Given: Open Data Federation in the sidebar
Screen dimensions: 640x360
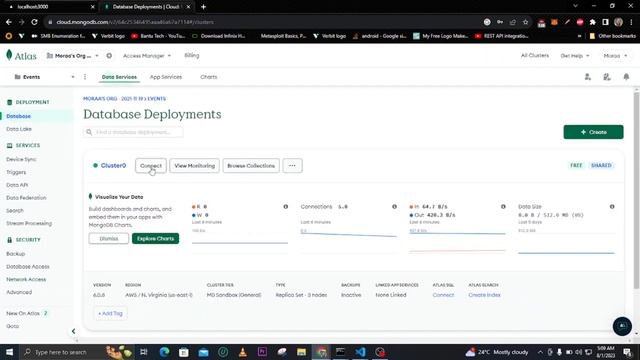Looking at the screenshot, I should point(26,198).
